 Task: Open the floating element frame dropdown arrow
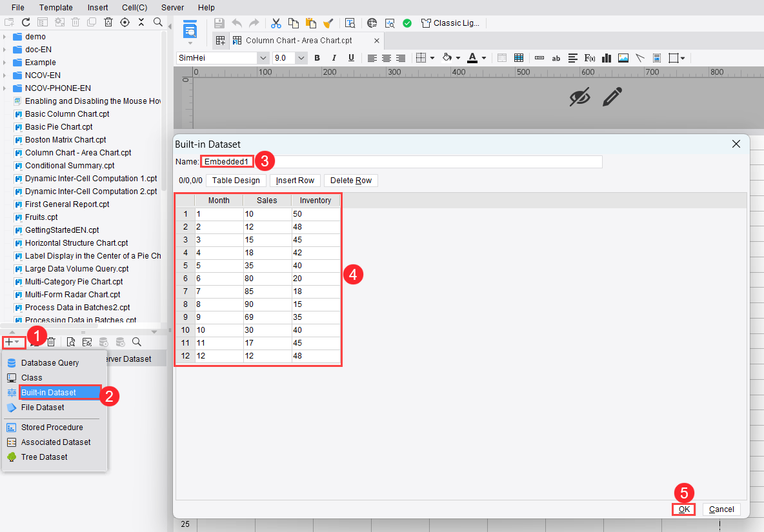coord(683,58)
